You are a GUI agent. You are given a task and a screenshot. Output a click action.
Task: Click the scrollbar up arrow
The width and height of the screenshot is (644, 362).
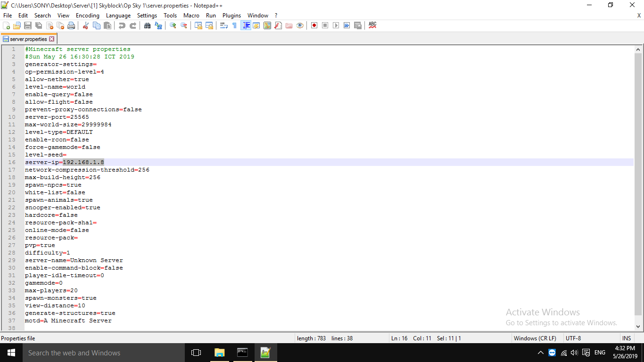coord(638,49)
